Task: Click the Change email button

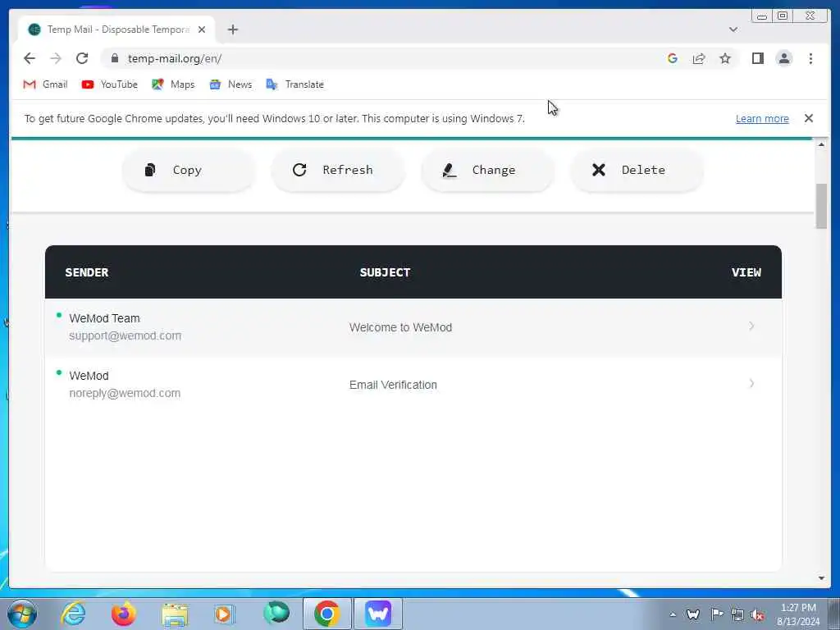Action: point(487,170)
